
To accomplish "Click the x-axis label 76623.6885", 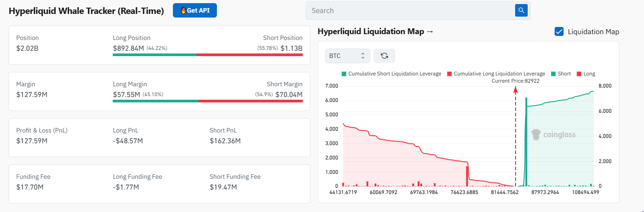I will click(x=463, y=192).
